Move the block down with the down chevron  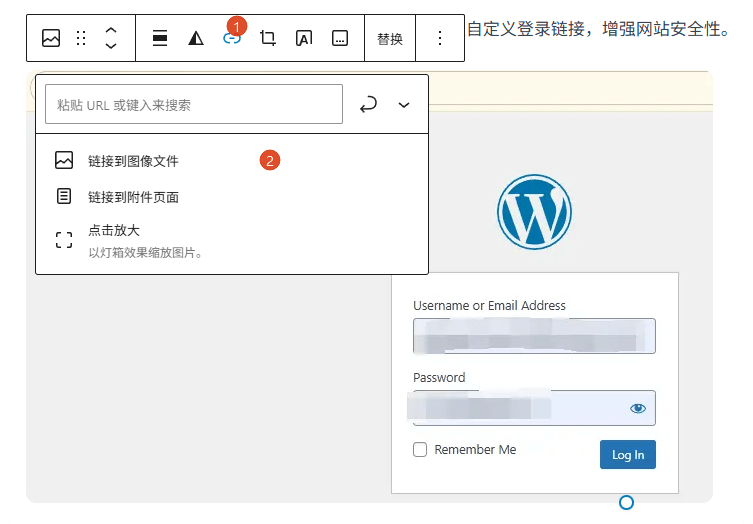pos(111,46)
